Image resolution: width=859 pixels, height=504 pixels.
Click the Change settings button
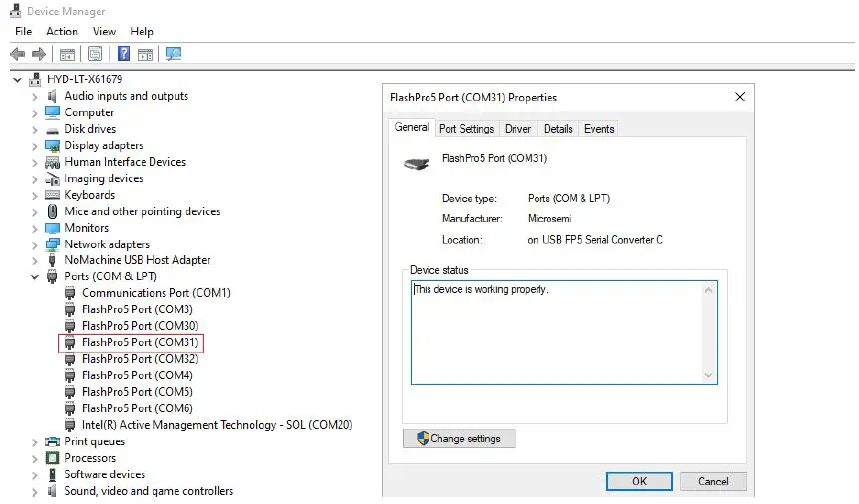[x=459, y=438]
